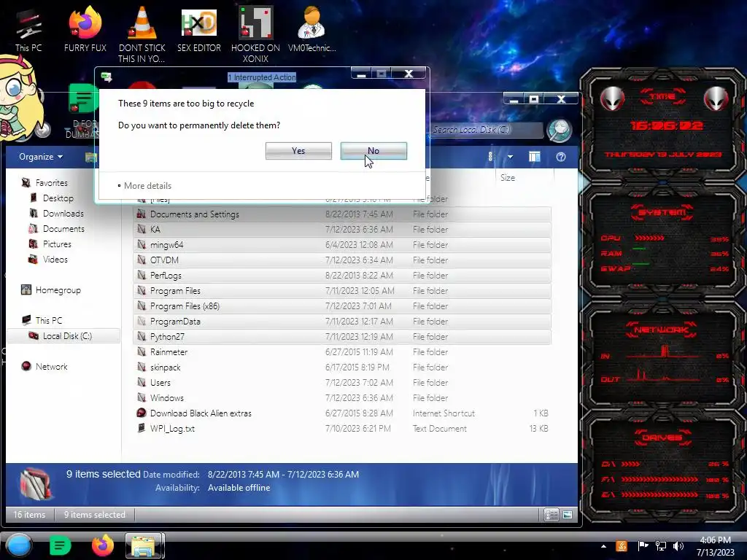747x560 pixels.
Task: Open green notes app in taskbar
Action: pyautogui.click(x=60, y=545)
